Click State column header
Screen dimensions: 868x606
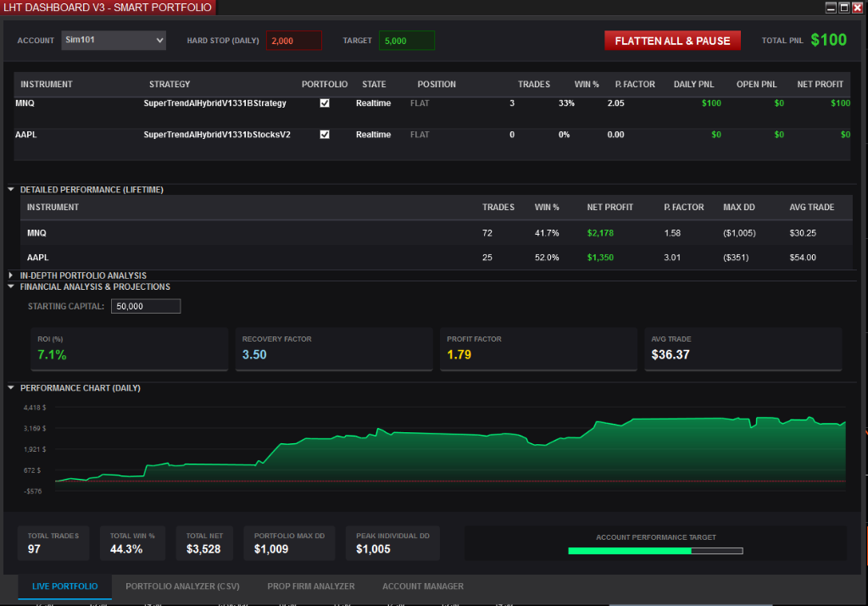pyautogui.click(x=374, y=84)
